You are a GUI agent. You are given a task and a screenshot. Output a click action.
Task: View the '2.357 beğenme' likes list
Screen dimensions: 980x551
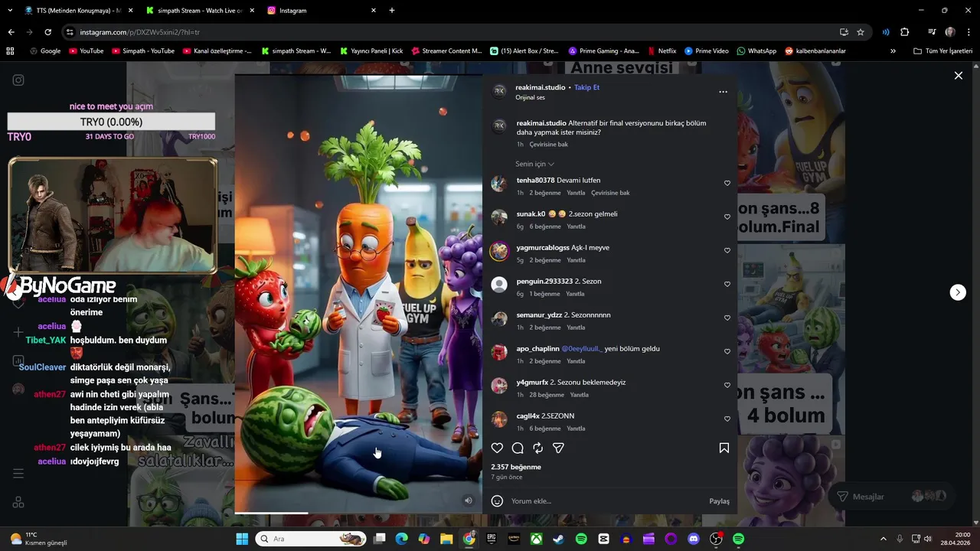point(516,467)
